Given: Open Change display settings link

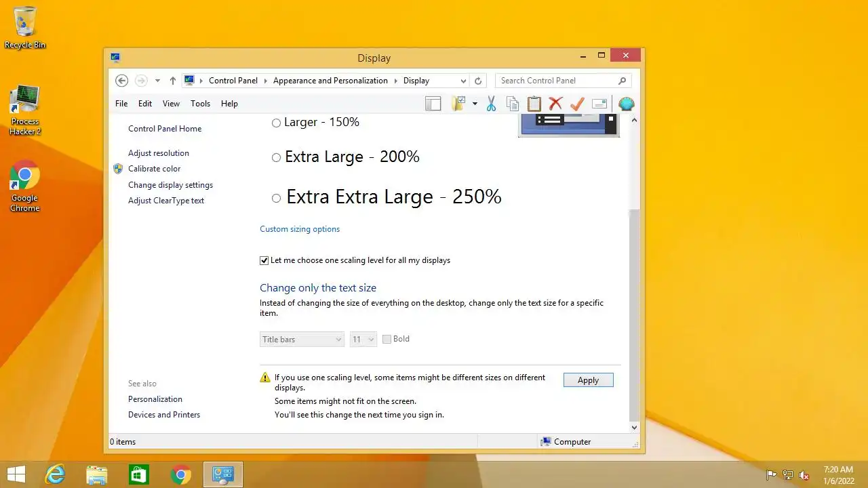Looking at the screenshot, I should (x=171, y=185).
